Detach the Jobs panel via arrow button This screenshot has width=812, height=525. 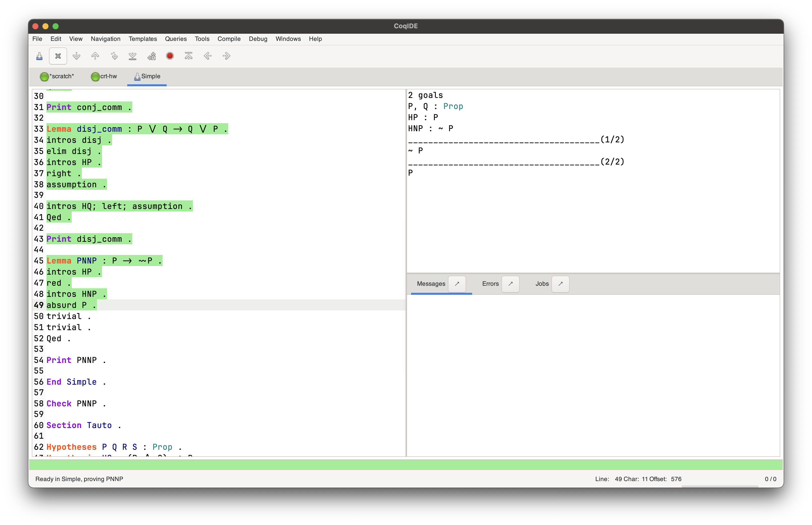pyautogui.click(x=560, y=284)
